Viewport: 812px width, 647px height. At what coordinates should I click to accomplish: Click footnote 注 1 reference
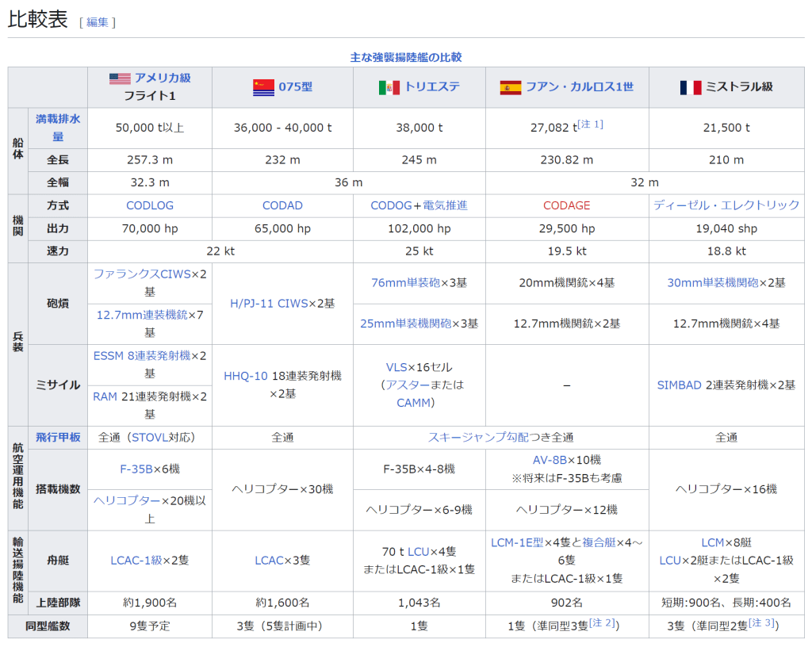(591, 124)
